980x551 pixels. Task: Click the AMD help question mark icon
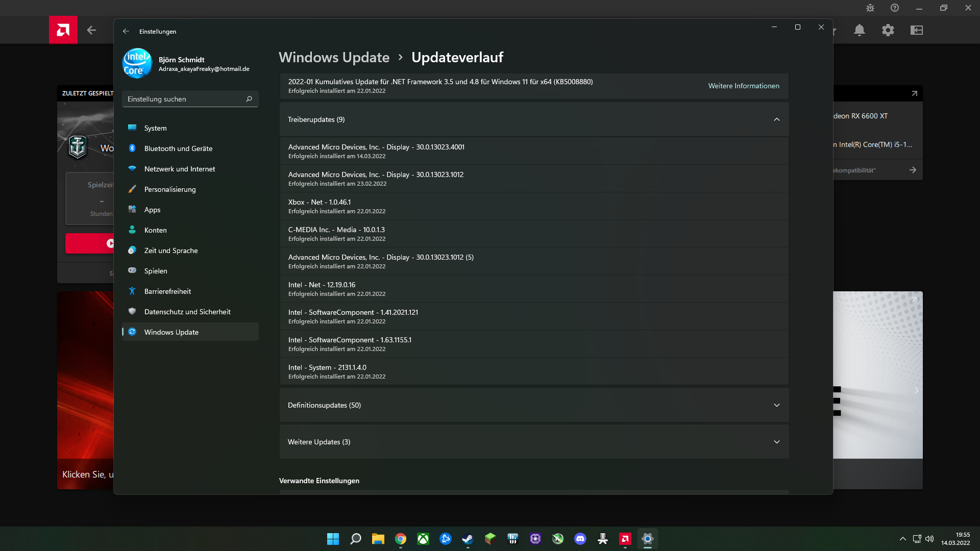tap(895, 8)
